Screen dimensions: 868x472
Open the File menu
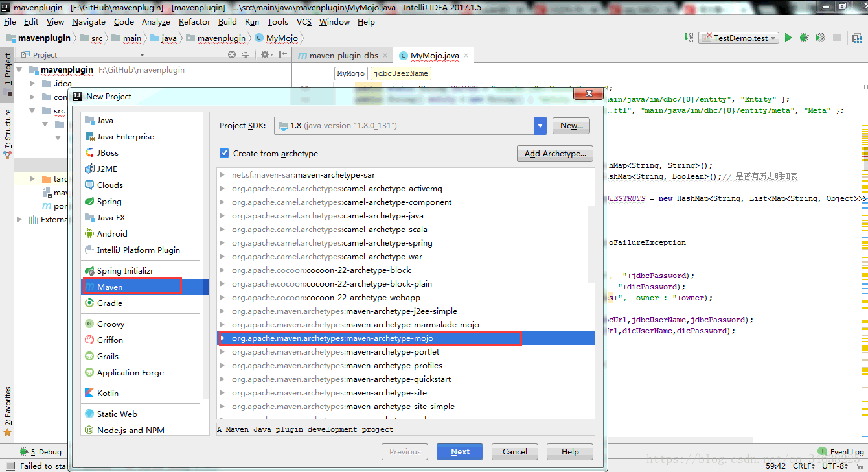[10, 22]
